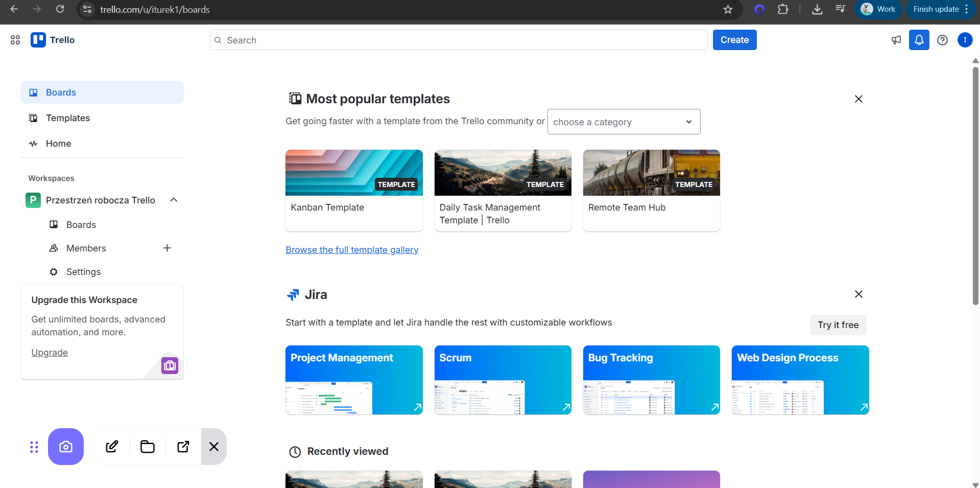Open the app switcher grid icon
The height and width of the screenshot is (488, 980).
15,40
